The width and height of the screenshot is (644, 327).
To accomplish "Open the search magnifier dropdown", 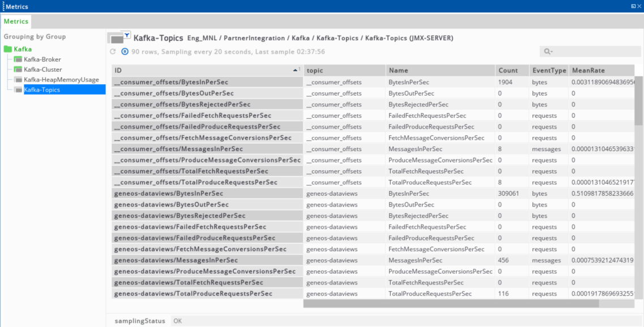I will [548, 51].
